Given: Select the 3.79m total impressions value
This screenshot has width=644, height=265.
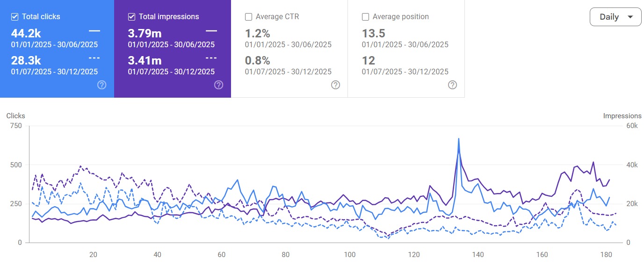Looking at the screenshot, I should [x=145, y=34].
